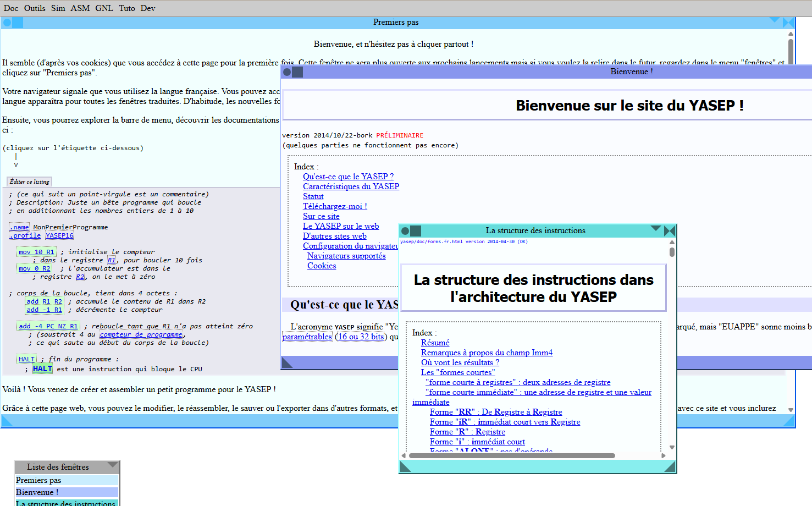
Task: Follow 'Le YASEP sur le web' link
Action: tap(341, 226)
